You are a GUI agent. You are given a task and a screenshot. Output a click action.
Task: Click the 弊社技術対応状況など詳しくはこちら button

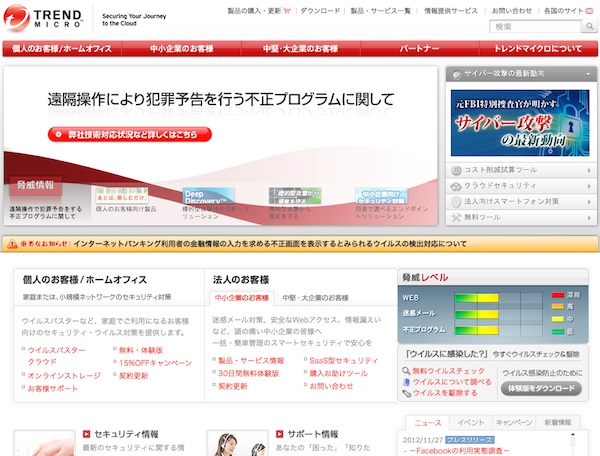[133, 135]
